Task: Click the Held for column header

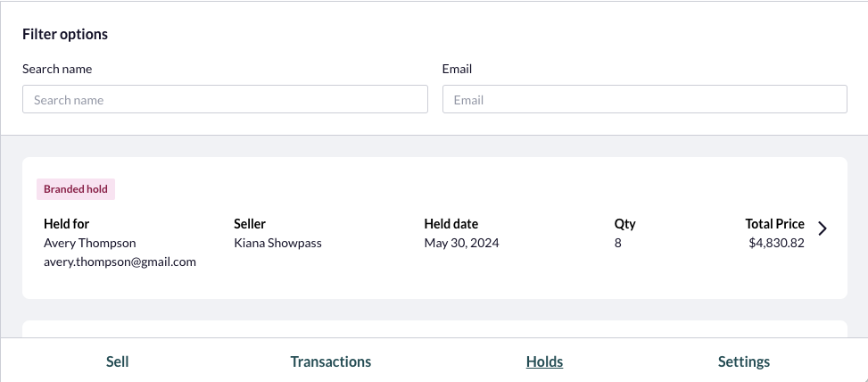Action: (66, 224)
